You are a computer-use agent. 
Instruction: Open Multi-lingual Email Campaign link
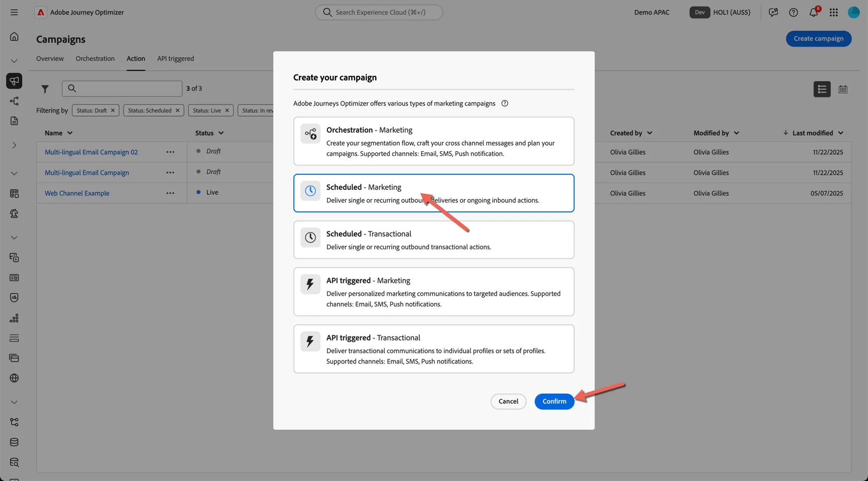tap(87, 173)
